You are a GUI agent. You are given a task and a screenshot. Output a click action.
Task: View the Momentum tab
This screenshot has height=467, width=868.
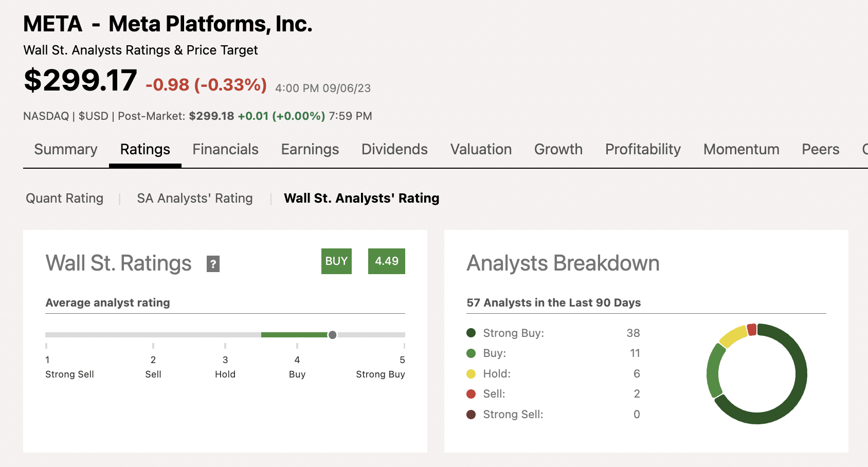point(742,149)
